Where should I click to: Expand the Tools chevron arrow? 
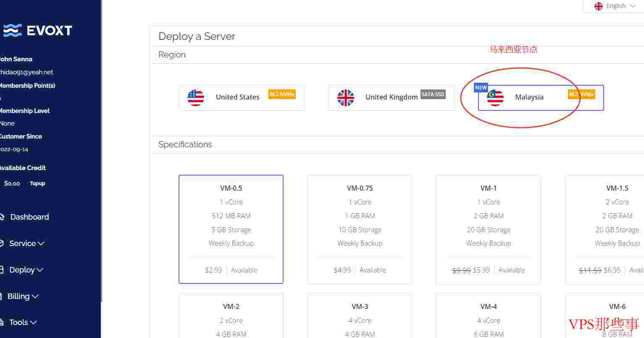[34, 322]
